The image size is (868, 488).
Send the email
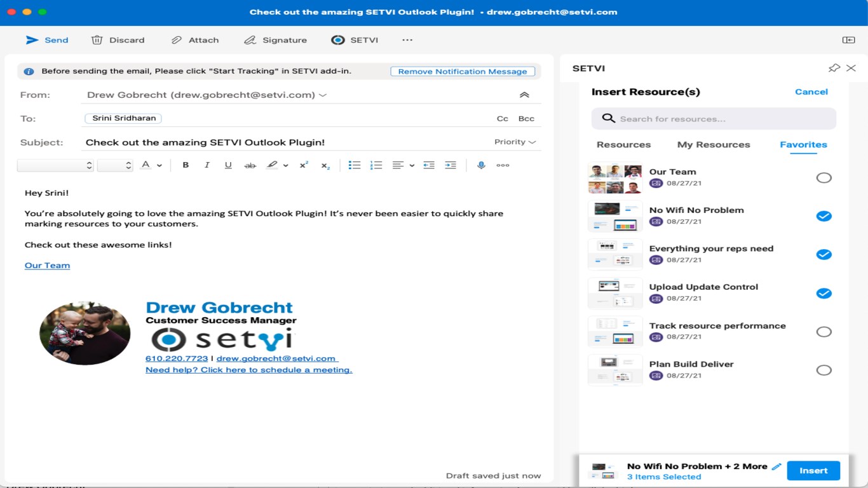click(x=46, y=40)
